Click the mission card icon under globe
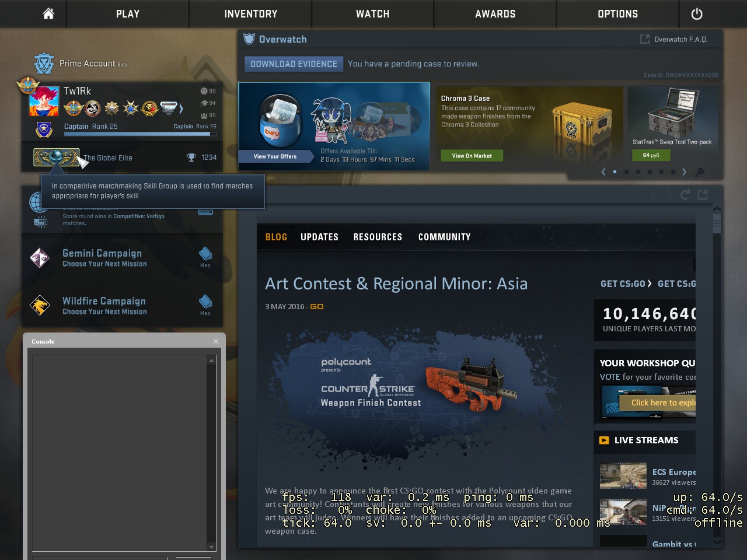The width and height of the screenshot is (747, 560). click(41, 222)
